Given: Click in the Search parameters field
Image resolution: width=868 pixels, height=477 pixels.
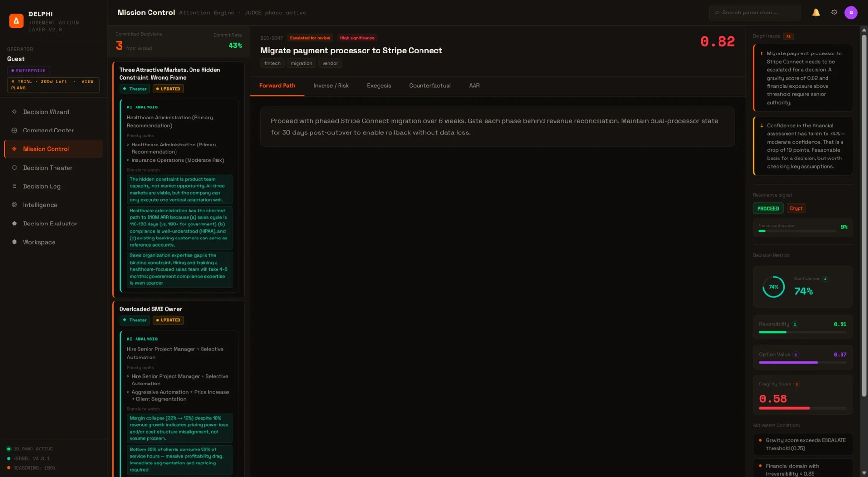Looking at the screenshot, I should (x=755, y=13).
